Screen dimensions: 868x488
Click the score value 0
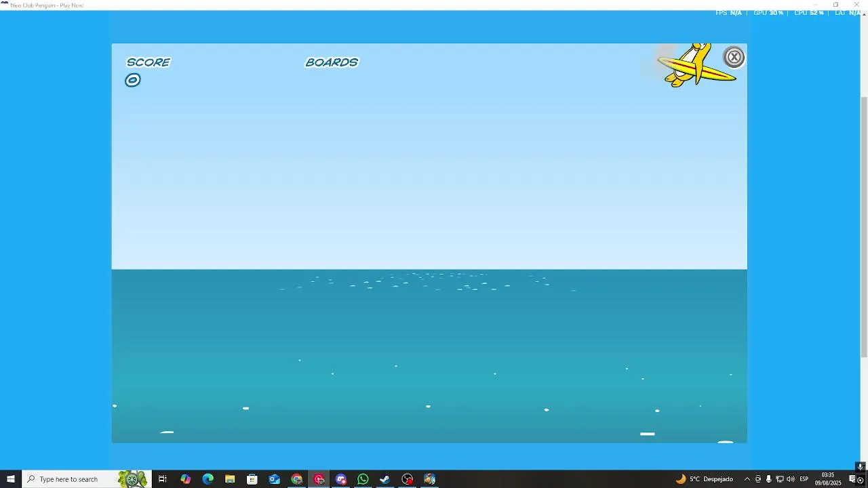(x=133, y=81)
